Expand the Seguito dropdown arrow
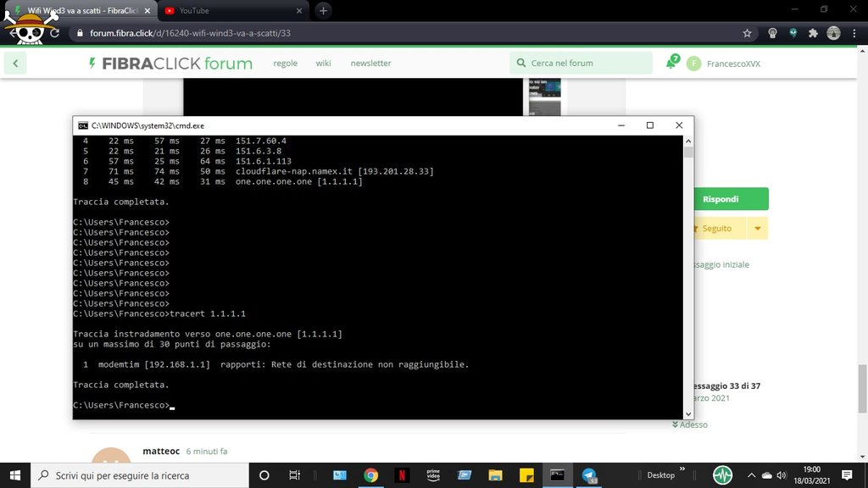This screenshot has width=868, height=488. (x=757, y=229)
